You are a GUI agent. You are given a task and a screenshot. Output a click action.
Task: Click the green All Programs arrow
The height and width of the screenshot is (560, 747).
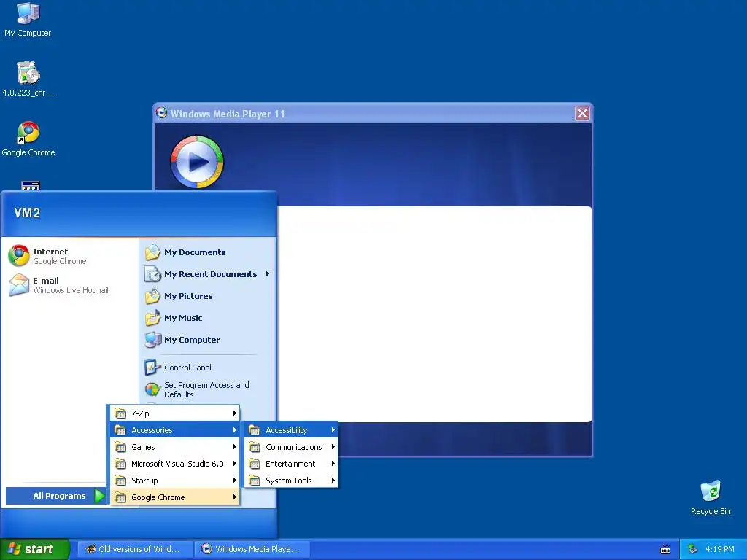click(99, 496)
